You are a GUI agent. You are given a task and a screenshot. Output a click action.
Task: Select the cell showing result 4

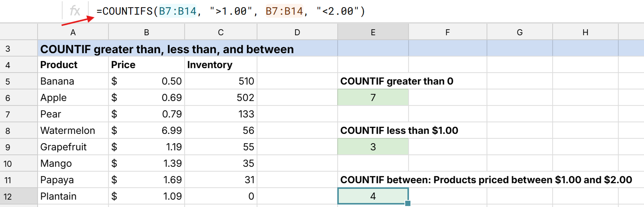pos(373,196)
